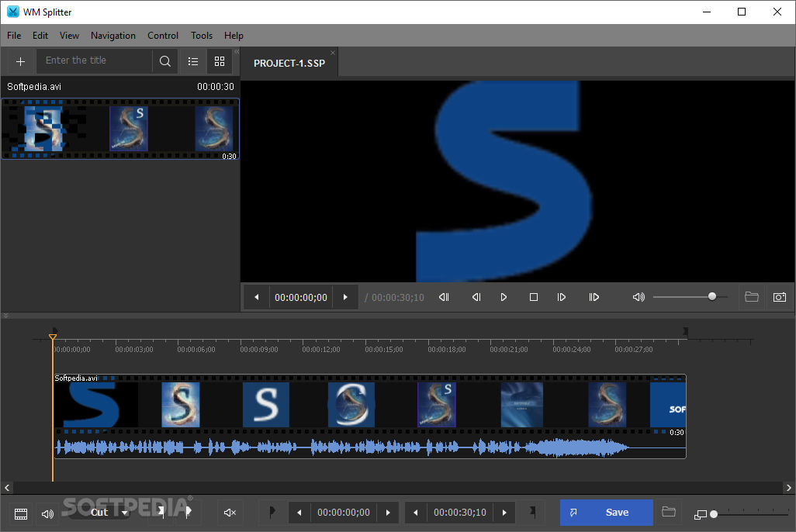
Task: Step one frame back in preview
Action: coord(476,298)
